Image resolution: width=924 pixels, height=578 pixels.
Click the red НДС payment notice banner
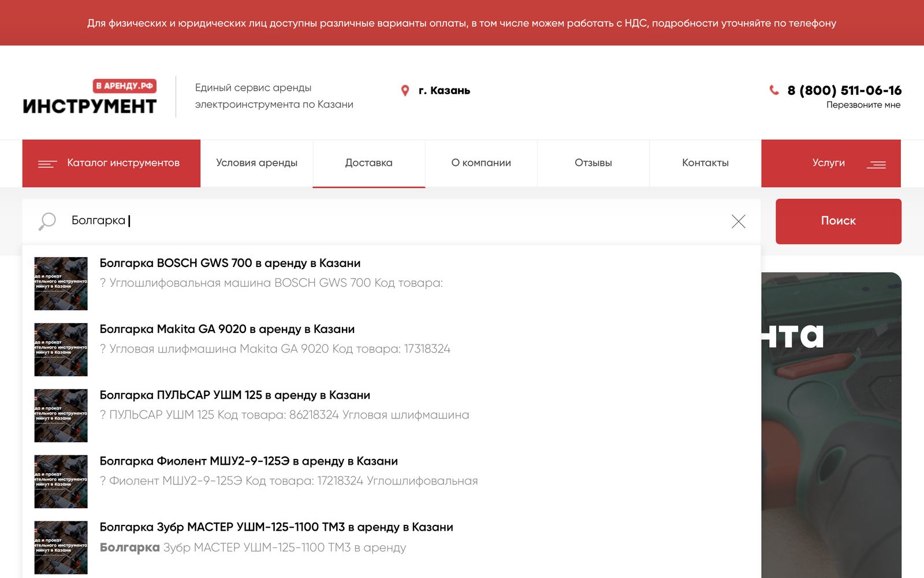(x=462, y=23)
